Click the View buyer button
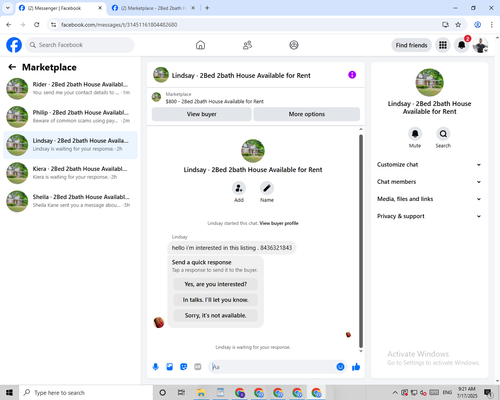This screenshot has height=400, width=500. click(202, 114)
